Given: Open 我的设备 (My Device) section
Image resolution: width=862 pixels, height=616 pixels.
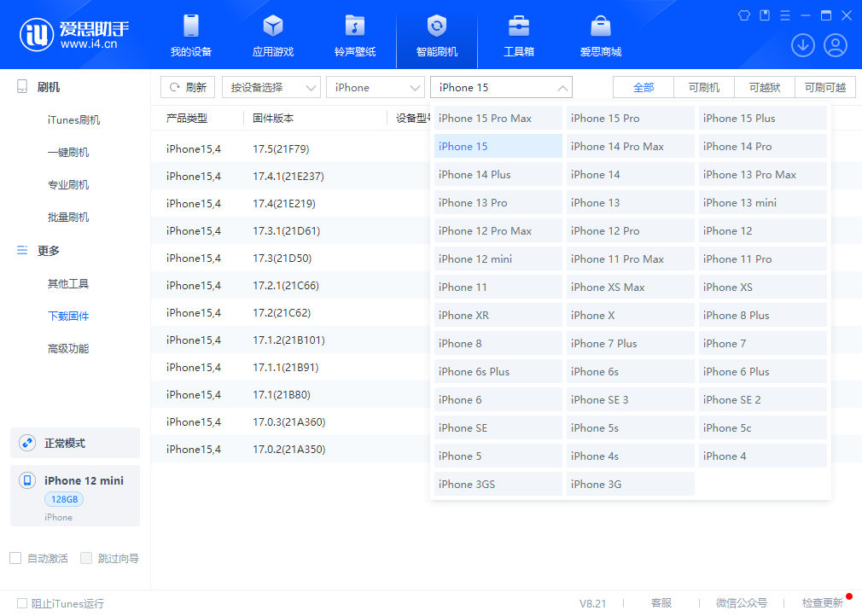Looking at the screenshot, I should 191,35.
